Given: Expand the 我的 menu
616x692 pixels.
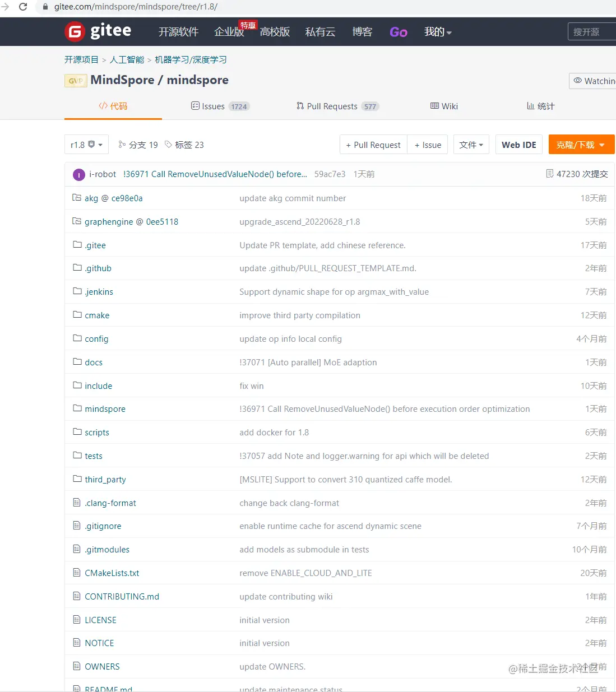Looking at the screenshot, I should coord(438,32).
